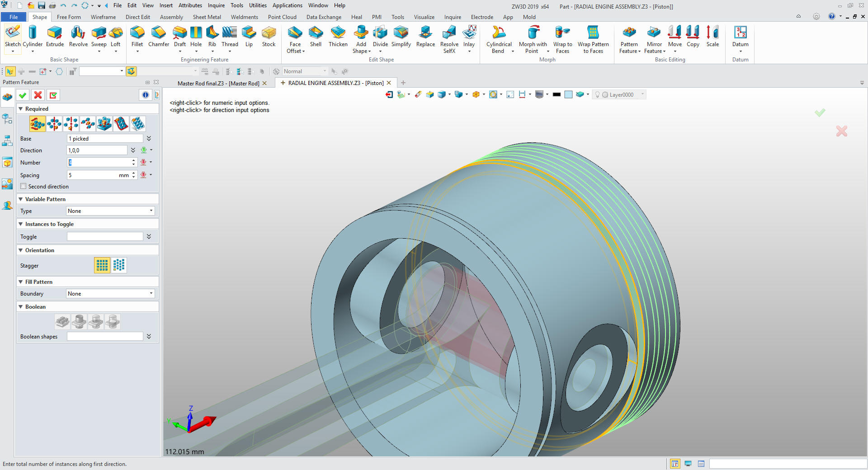Viewport: 868px width, 470px height.
Task: Select the staggered orientation pattern option
Action: click(119, 265)
